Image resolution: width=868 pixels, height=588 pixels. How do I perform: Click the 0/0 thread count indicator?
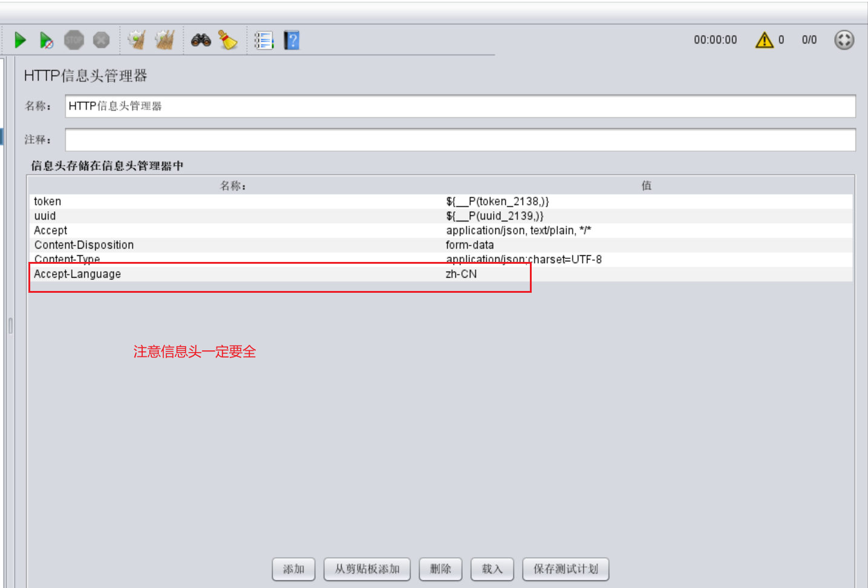(x=809, y=40)
